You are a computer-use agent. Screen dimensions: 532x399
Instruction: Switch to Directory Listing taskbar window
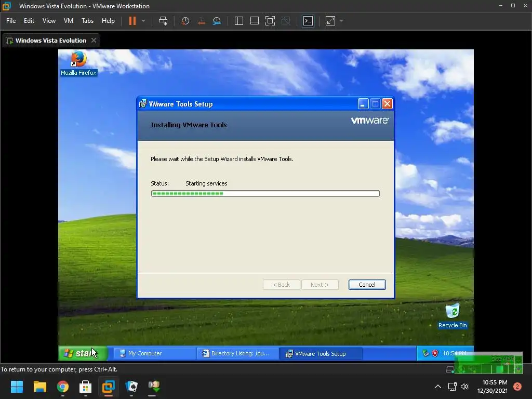(x=237, y=353)
